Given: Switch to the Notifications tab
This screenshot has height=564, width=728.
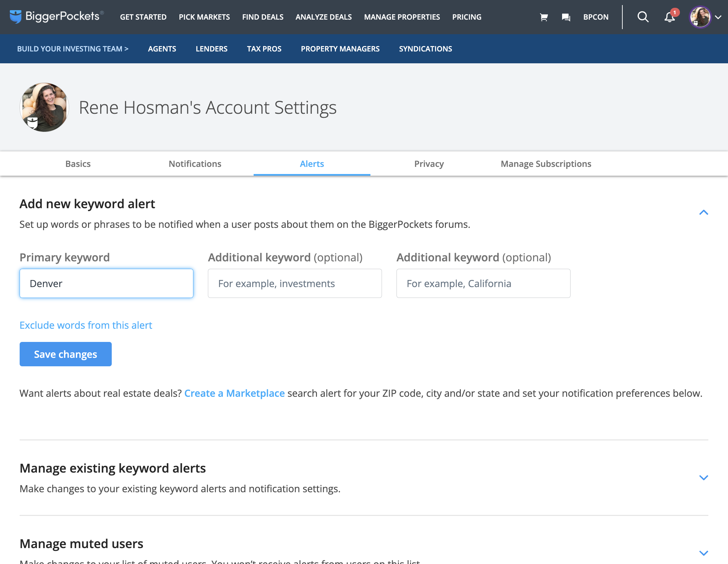Looking at the screenshot, I should (195, 164).
